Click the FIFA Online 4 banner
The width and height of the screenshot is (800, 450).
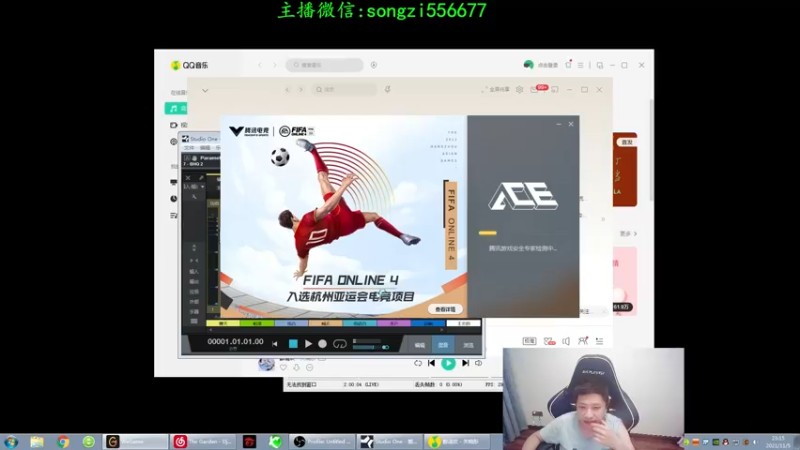pos(344,216)
